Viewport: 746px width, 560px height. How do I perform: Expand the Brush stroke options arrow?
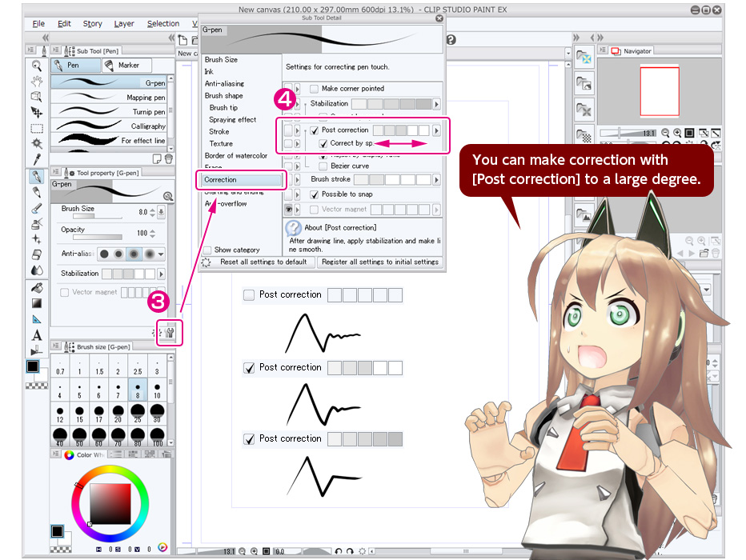pos(436,180)
